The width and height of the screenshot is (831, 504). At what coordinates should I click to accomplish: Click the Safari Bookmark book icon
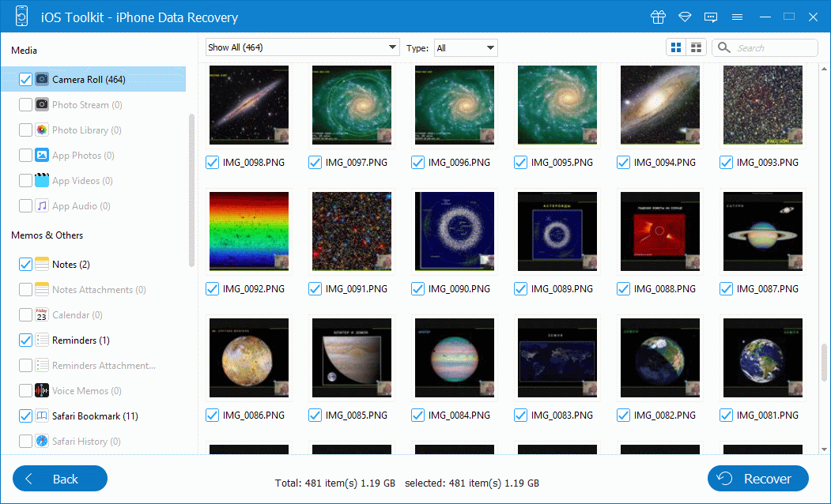point(42,416)
